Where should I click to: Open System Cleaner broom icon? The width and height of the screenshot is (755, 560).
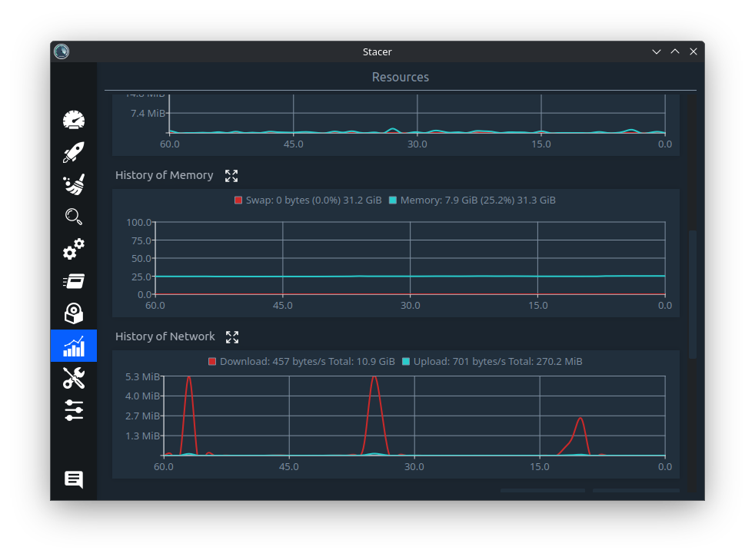[x=74, y=184]
